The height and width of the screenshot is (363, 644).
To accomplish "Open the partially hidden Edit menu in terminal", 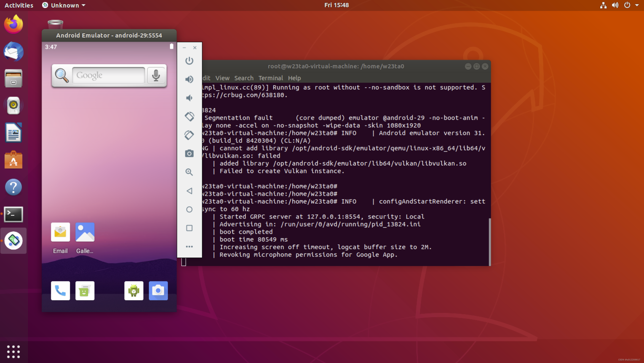I will (206, 78).
